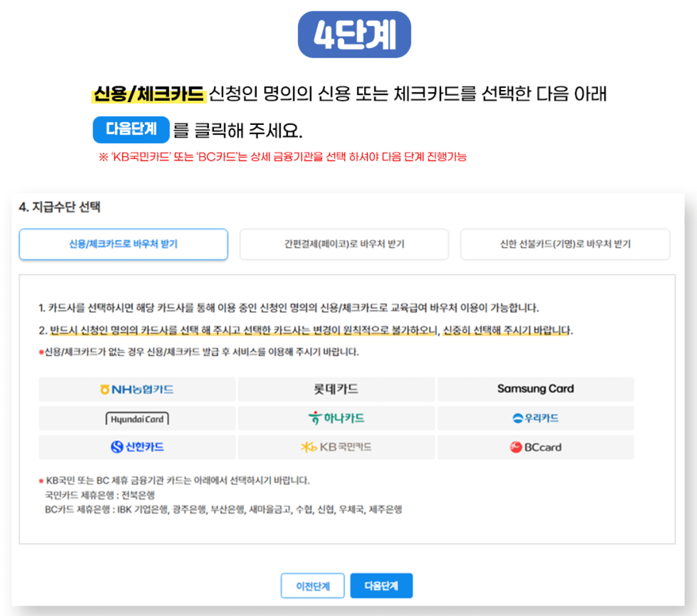Select the 신용/체크카드로 바우처 받기 tab
Image resolution: width=697 pixels, height=616 pixels.
[123, 244]
